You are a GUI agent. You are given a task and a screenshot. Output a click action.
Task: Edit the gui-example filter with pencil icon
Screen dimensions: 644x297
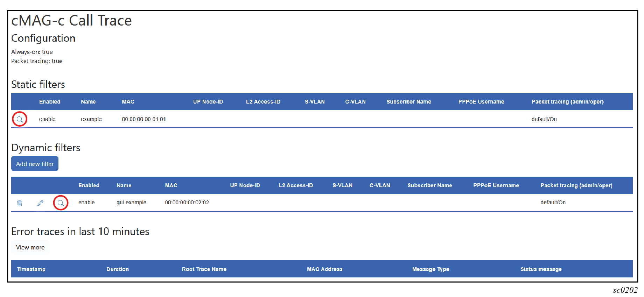click(40, 203)
